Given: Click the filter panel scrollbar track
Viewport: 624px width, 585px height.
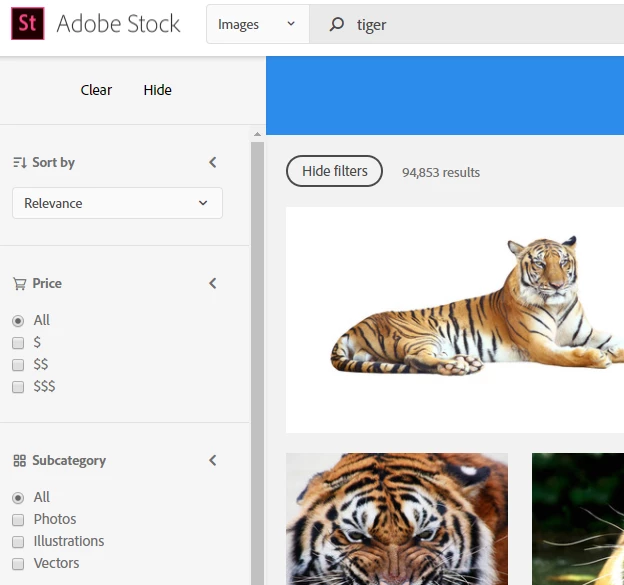Looking at the screenshot, I should click(257, 363).
